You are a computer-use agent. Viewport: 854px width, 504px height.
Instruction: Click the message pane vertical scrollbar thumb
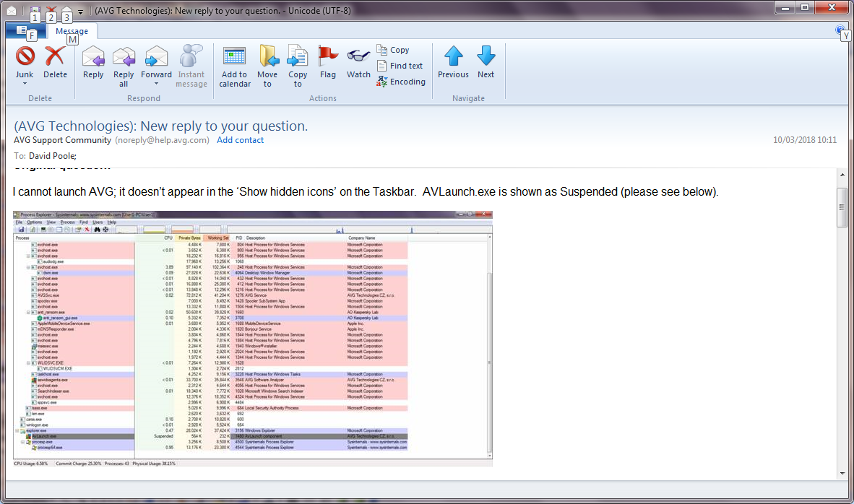click(842, 207)
